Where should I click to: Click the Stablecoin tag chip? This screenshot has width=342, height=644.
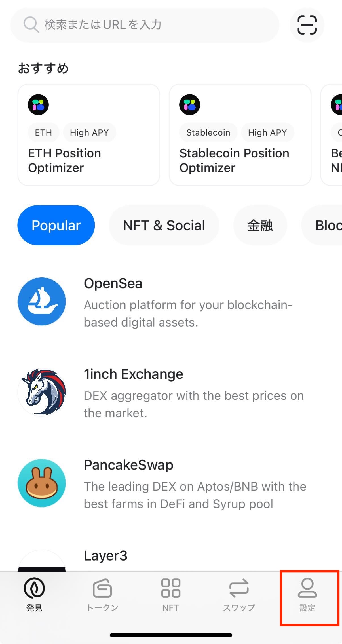(x=208, y=132)
